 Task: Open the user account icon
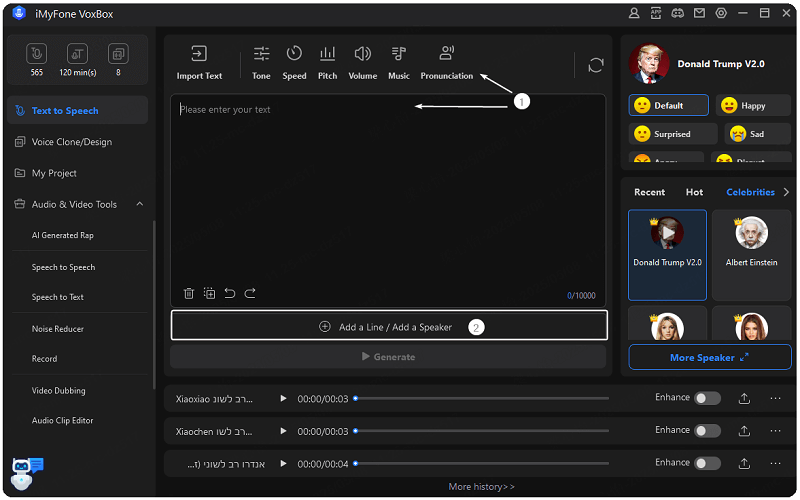pyautogui.click(x=634, y=13)
